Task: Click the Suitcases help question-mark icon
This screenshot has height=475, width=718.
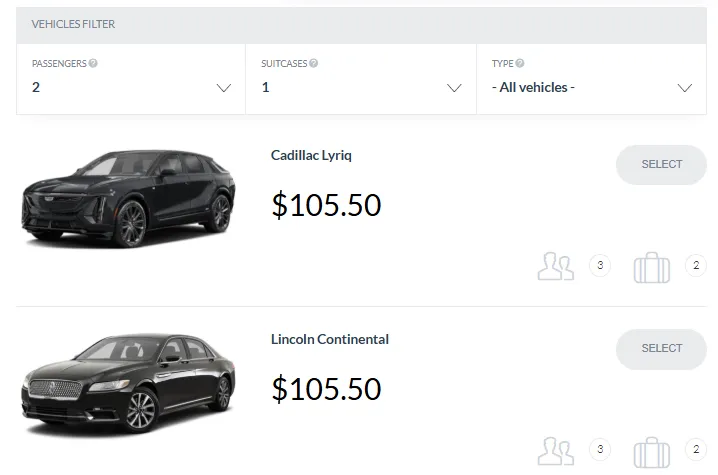Action: [314, 63]
